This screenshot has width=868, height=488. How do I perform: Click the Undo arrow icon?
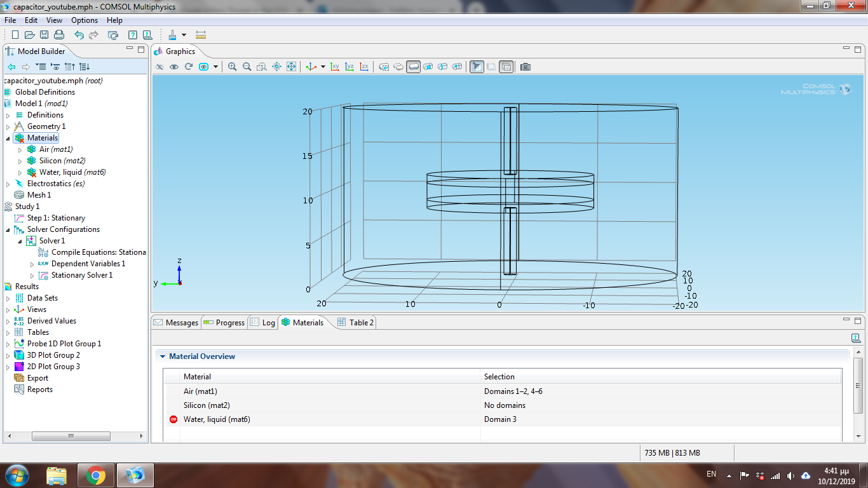[x=79, y=35]
